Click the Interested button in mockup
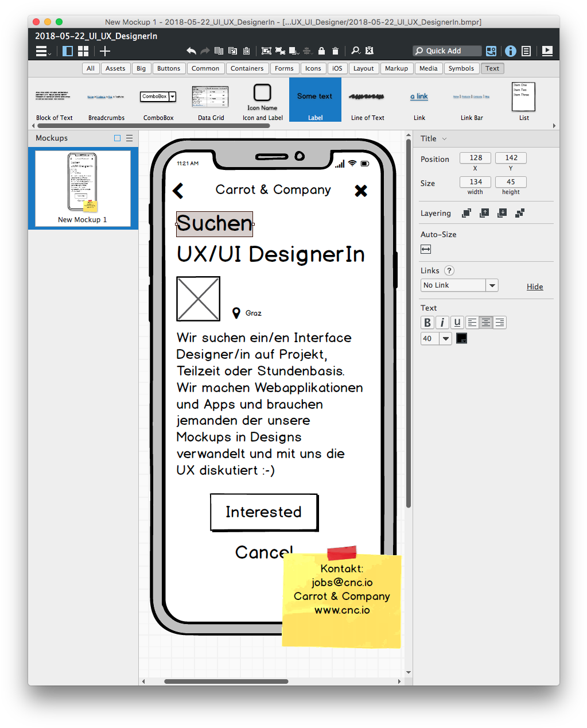Image resolution: width=587 pixels, height=728 pixels. (264, 512)
